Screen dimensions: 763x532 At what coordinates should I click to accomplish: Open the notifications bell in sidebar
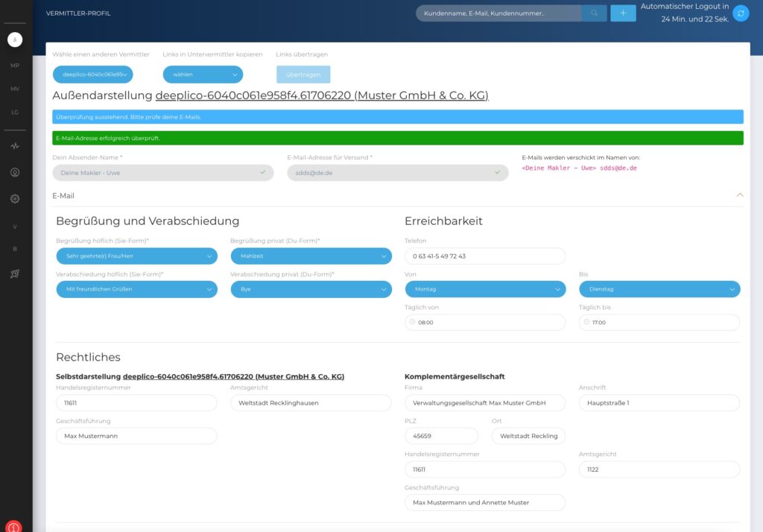click(x=15, y=39)
